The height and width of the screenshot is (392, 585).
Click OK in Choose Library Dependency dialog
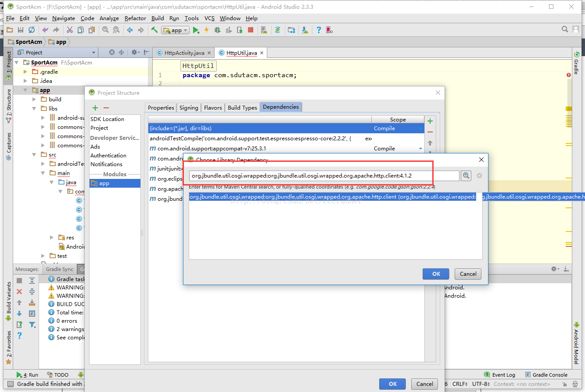coord(436,274)
